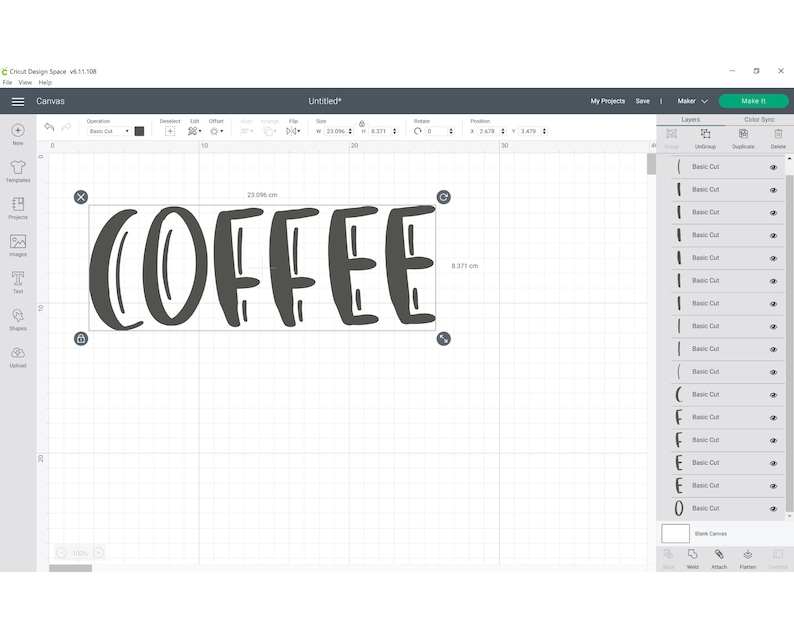Open the View menu
Viewport: 794px width, 638px height.
(25, 83)
